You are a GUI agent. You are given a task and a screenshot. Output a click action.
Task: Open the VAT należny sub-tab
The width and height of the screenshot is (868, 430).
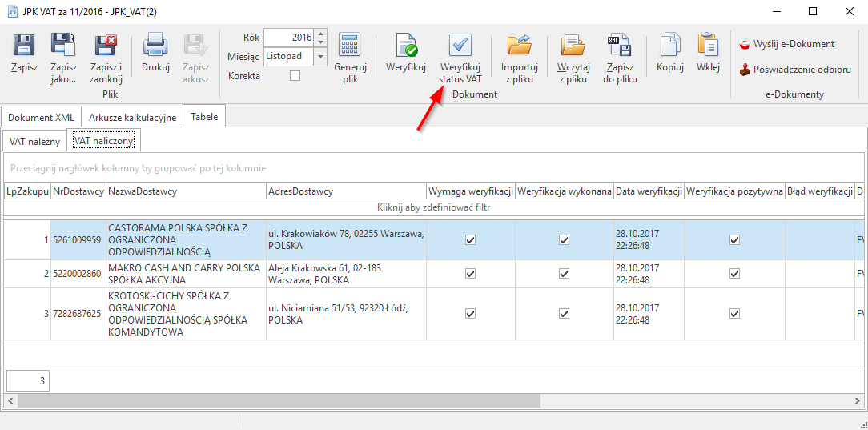(x=34, y=141)
